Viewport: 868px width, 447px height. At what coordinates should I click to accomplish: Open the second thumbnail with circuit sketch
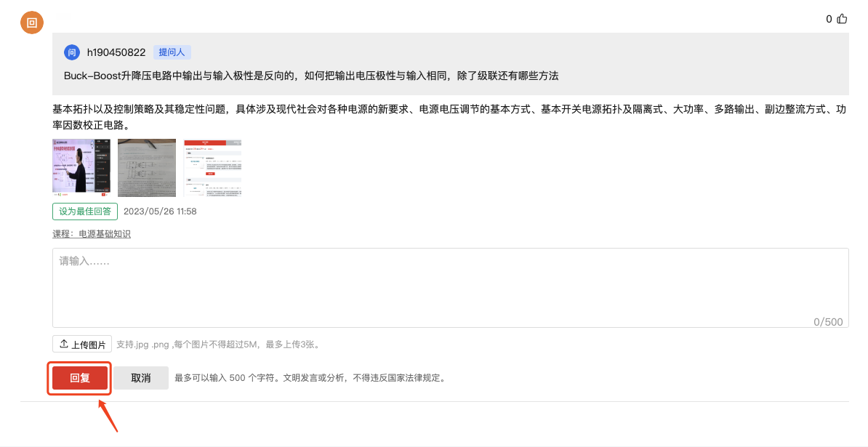coord(147,168)
